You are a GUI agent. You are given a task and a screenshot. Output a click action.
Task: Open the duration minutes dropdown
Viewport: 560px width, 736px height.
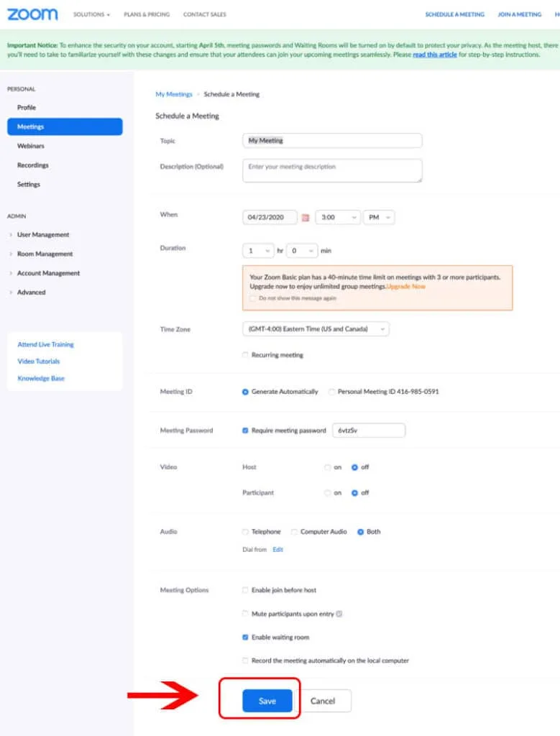[303, 251]
